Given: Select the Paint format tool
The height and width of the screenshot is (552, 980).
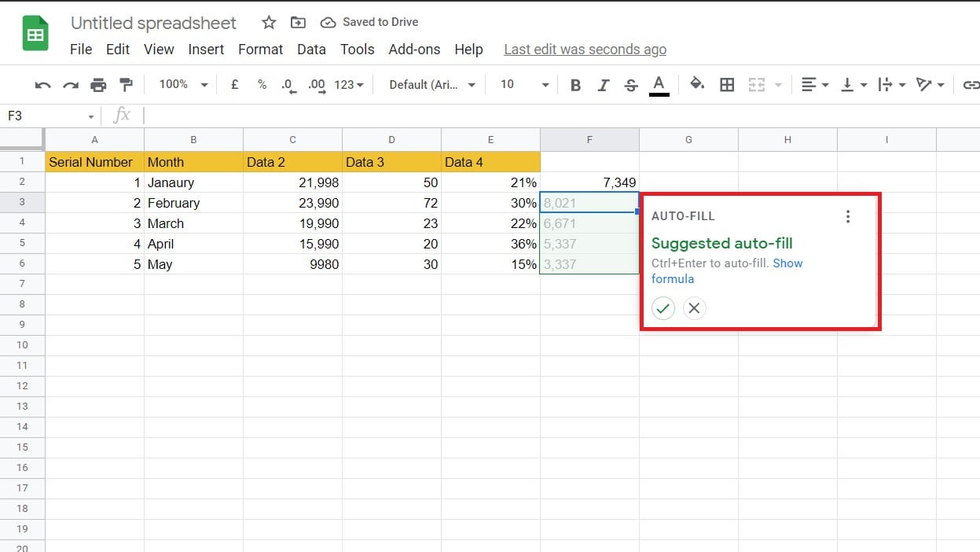Looking at the screenshot, I should [125, 84].
